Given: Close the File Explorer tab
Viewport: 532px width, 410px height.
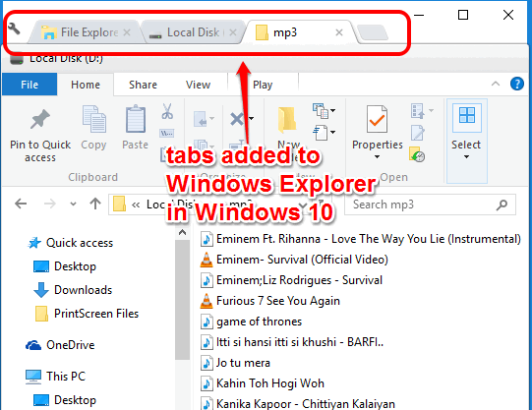Looking at the screenshot, I should click(127, 32).
